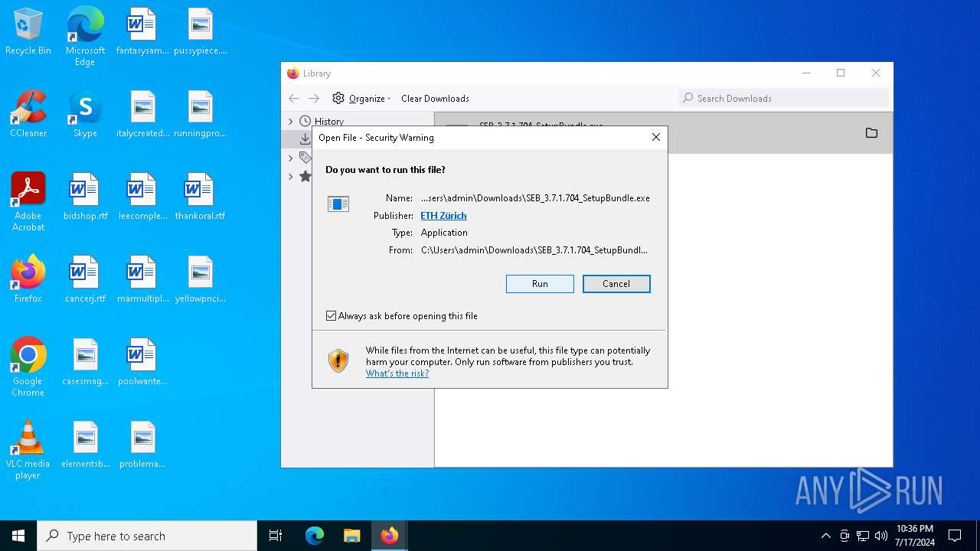This screenshot has width=980, height=551.
Task: Select the poolwante document file
Action: pos(142,363)
